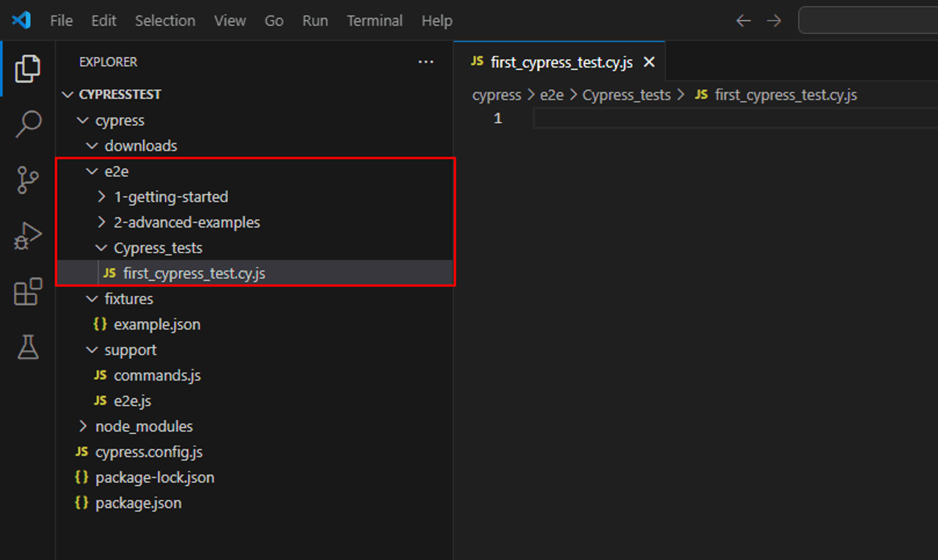Open the Source Control view

[27, 180]
